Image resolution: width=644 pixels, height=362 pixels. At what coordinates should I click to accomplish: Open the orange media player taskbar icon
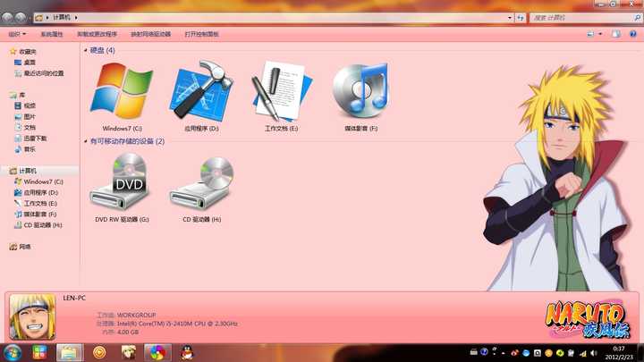coord(99,352)
